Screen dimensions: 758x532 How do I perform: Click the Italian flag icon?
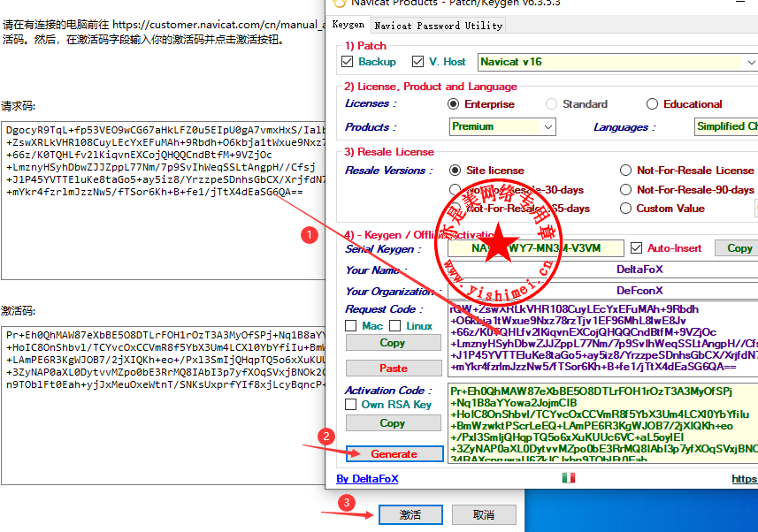[569, 478]
